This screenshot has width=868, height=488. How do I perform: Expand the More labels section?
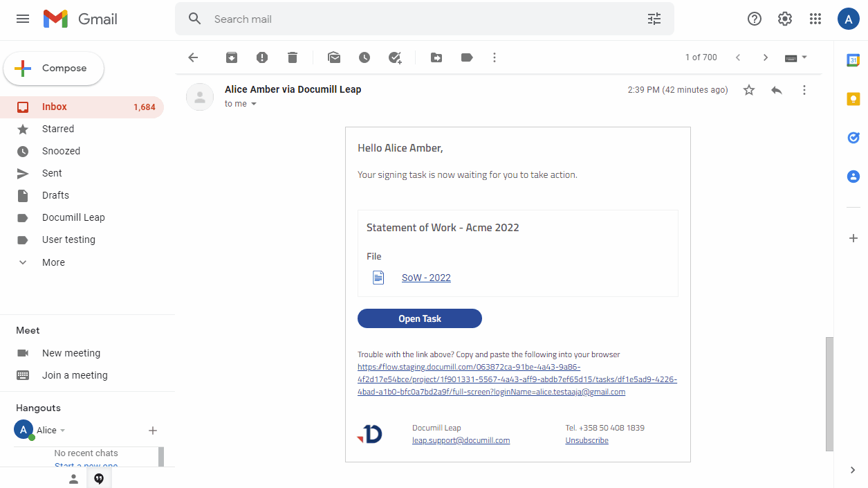pos(52,262)
